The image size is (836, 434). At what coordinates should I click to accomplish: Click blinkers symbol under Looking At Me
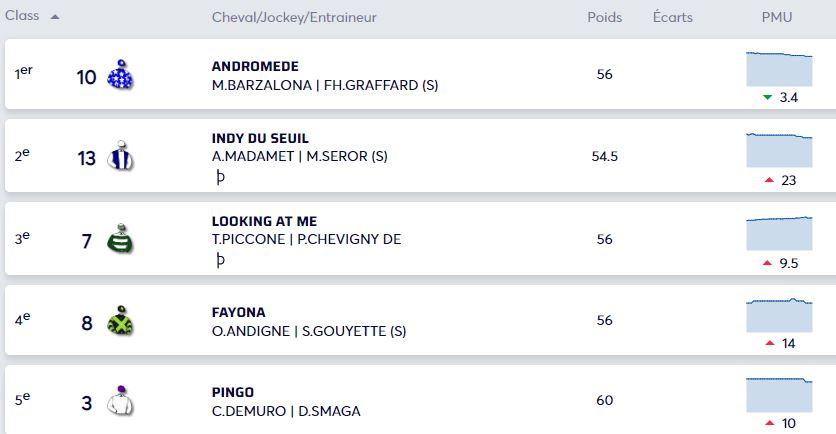point(220,260)
